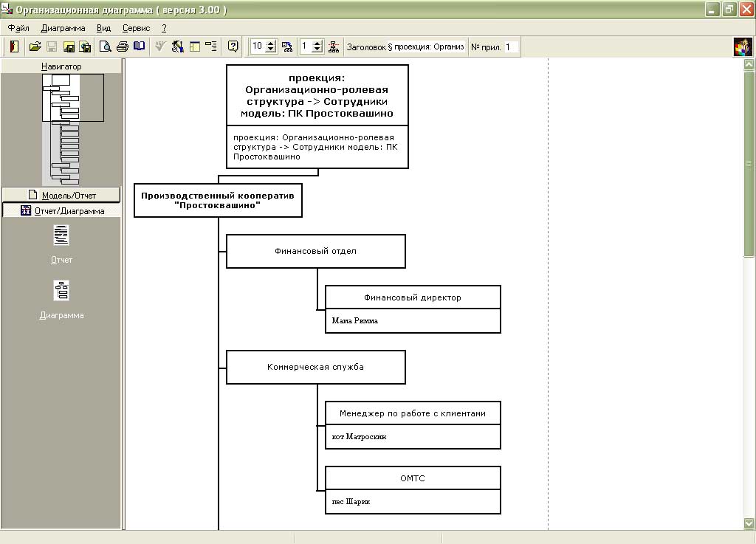Click the Отчет label link in sidebar
This screenshot has height=544, width=756.
[61, 260]
